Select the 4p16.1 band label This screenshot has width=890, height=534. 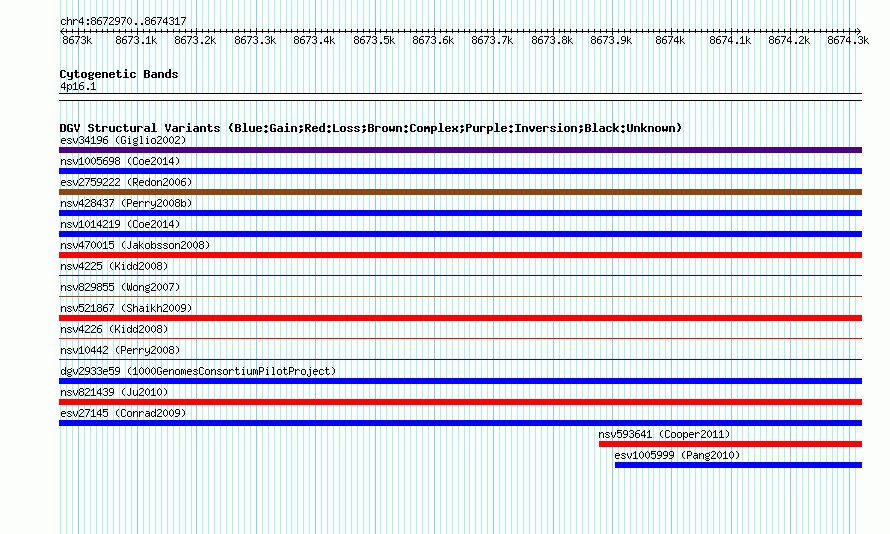click(x=78, y=86)
